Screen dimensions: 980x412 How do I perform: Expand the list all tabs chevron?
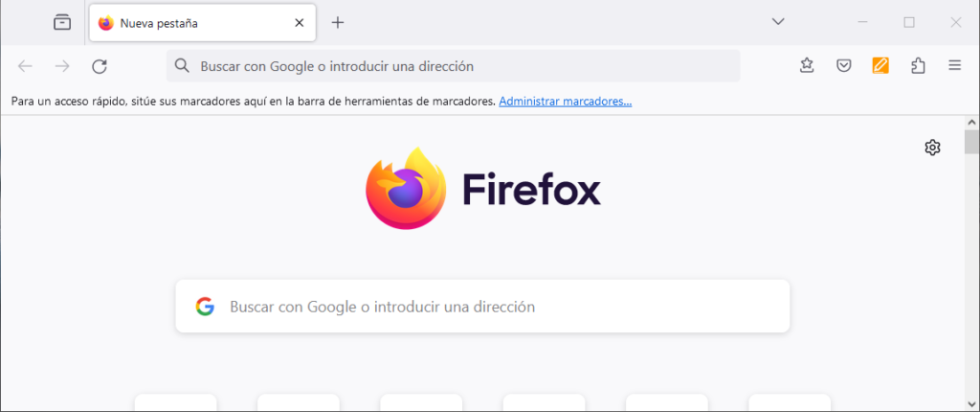point(778,21)
